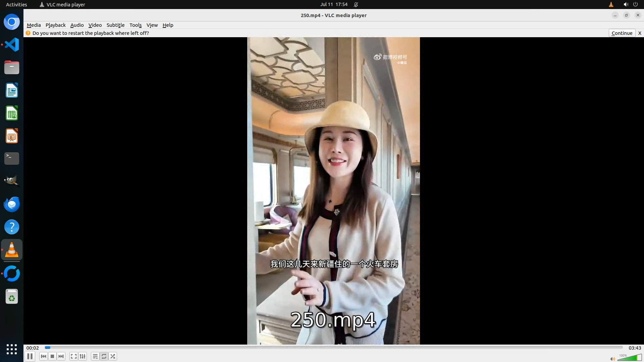This screenshot has height=362, width=644.
Task: Toggle fullscreen video mode
Action: pyautogui.click(x=74, y=356)
